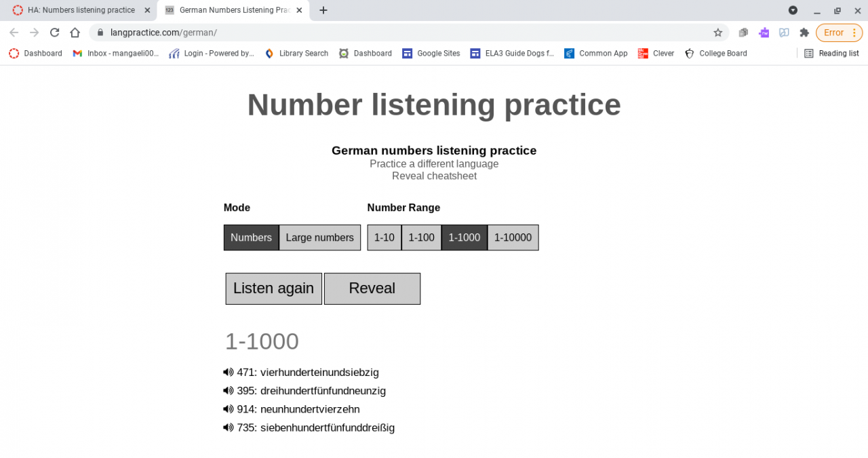Click the text neunhundertvierzehn
Image resolution: width=868 pixels, height=458 pixels.
point(310,409)
